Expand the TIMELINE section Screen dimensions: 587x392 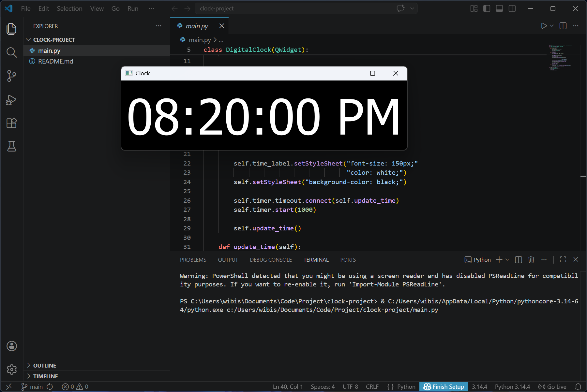click(x=45, y=376)
